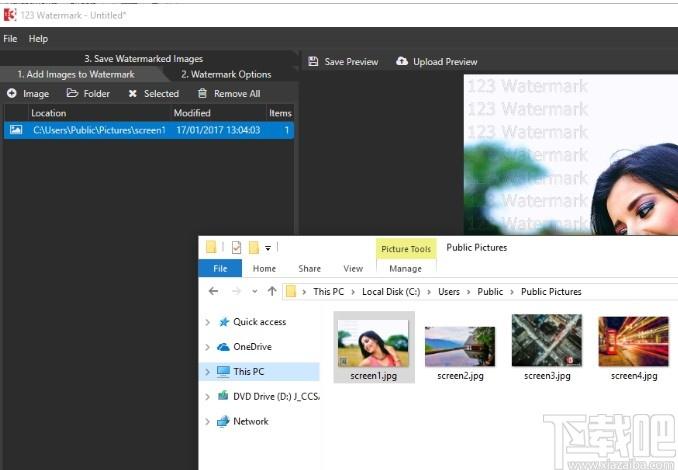Viewport: 678px width, 470px height.
Task: Click Public Pictures in breadcrumb
Action: click(551, 292)
